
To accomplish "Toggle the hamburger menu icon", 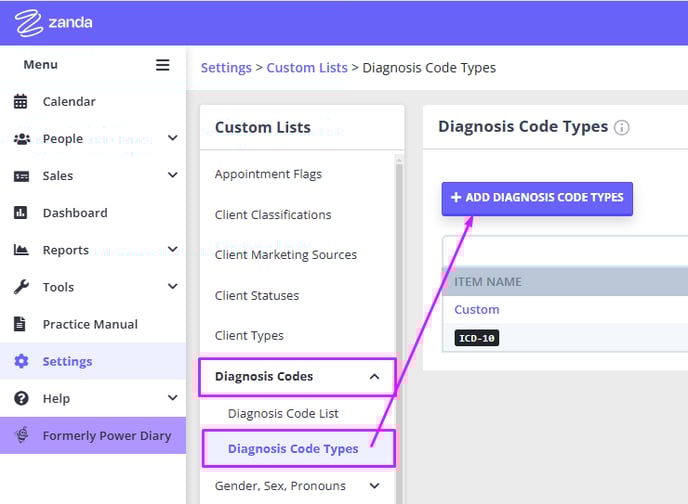I will 162,65.
